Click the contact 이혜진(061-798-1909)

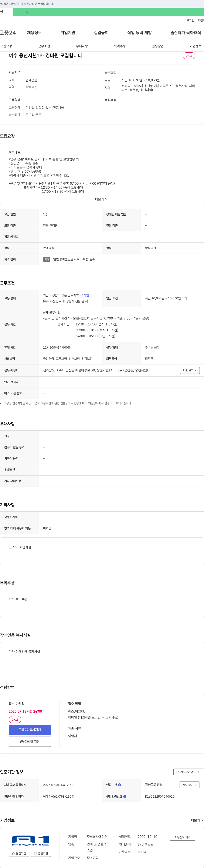tap(58, 797)
